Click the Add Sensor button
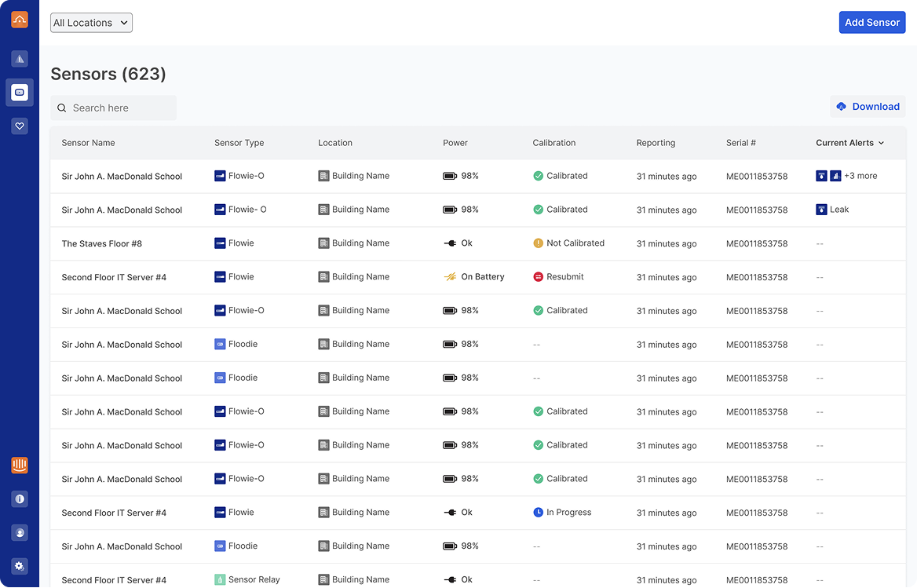 pos(872,22)
